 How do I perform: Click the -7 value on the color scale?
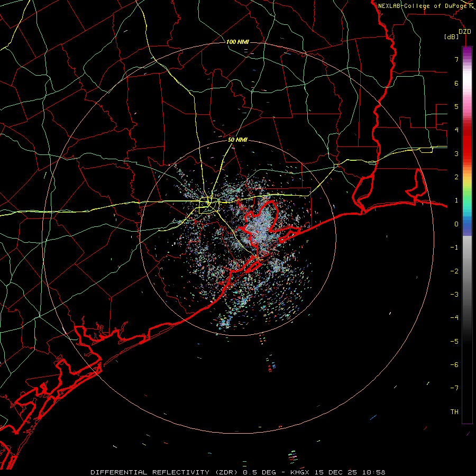454,388
